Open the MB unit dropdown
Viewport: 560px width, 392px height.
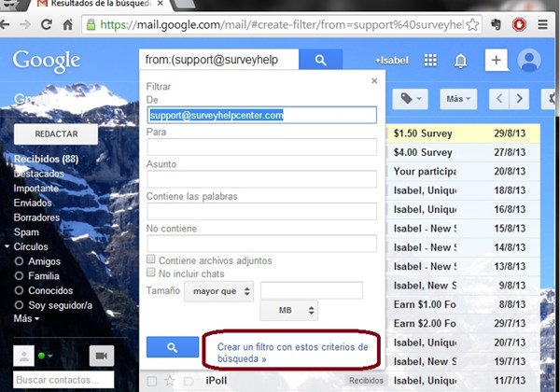[289, 310]
